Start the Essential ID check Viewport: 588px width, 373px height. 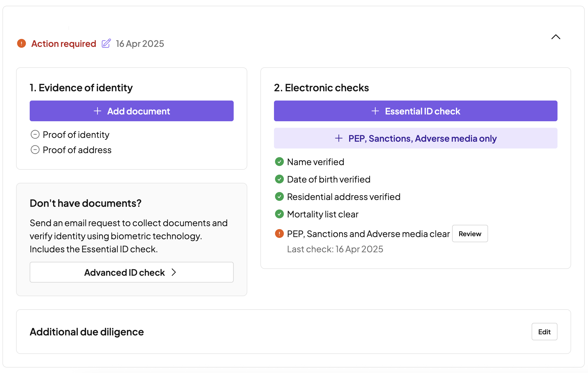point(415,111)
